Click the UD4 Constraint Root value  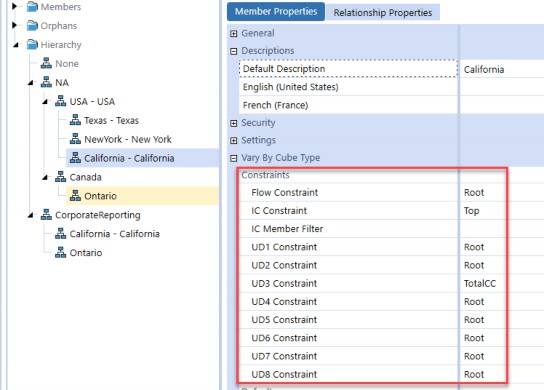[x=474, y=302]
